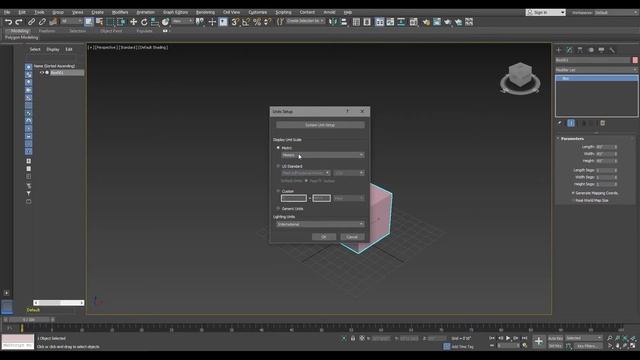Click the Align tool icon

(344, 22)
